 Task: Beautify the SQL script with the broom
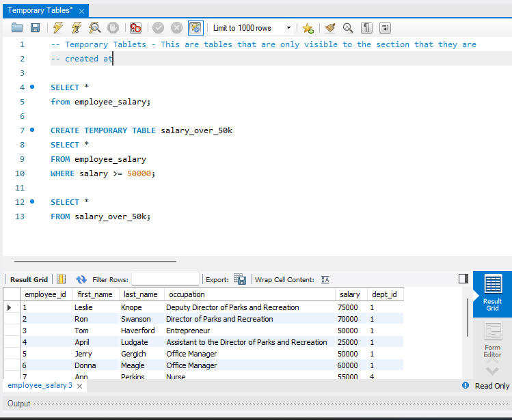click(329, 28)
